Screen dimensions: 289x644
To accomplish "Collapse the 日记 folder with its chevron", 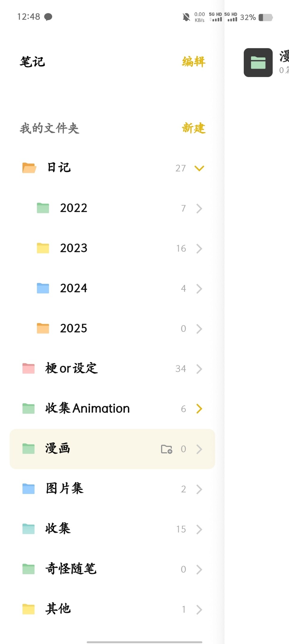I will point(199,168).
